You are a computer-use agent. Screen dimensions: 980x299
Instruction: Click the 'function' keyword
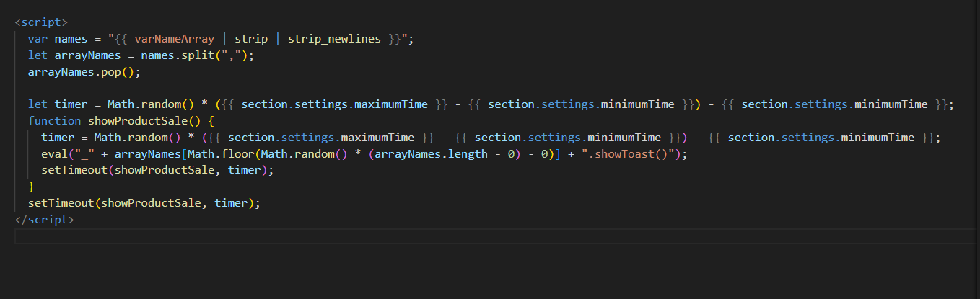pos(54,121)
